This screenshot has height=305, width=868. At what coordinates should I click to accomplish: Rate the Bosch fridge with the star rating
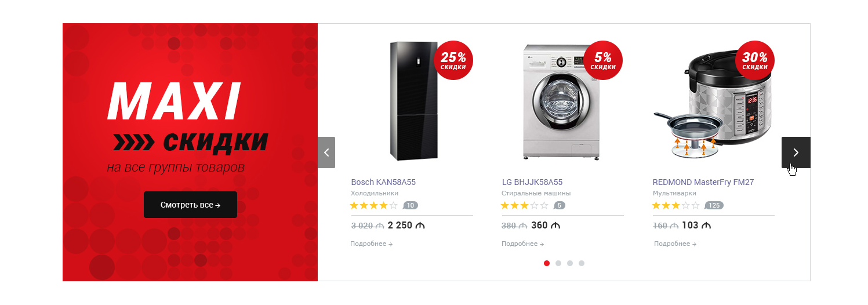374,205
